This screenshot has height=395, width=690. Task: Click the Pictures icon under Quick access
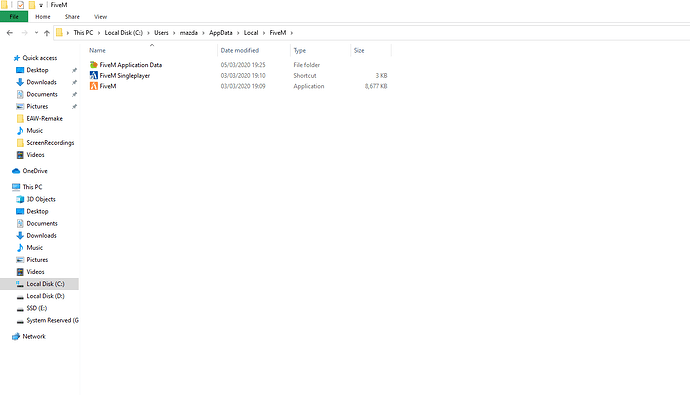pyautogui.click(x=20, y=106)
